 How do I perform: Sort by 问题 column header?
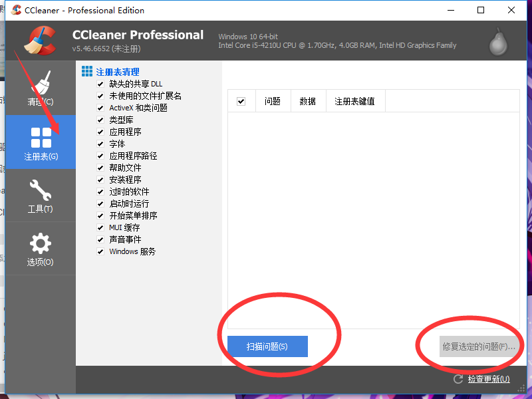coord(273,101)
